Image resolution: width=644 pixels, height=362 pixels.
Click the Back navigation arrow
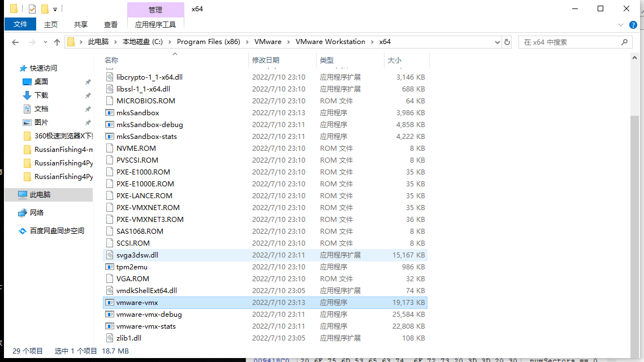click(15, 42)
